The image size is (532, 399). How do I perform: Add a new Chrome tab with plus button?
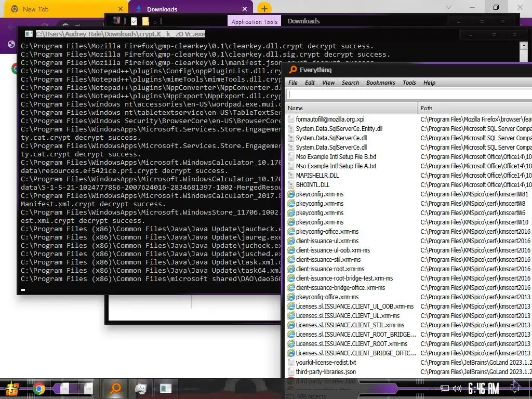[x=264, y=9]
